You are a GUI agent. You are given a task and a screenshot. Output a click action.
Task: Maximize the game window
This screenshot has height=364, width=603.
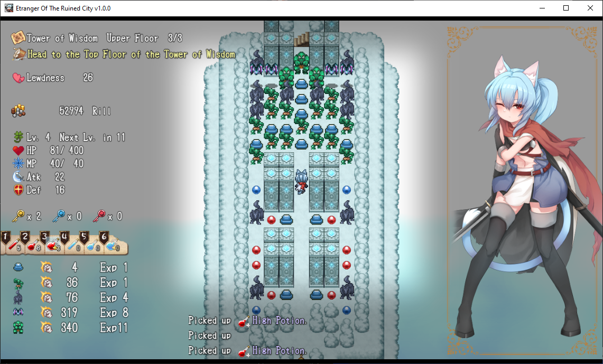click(x=566, y=8)
